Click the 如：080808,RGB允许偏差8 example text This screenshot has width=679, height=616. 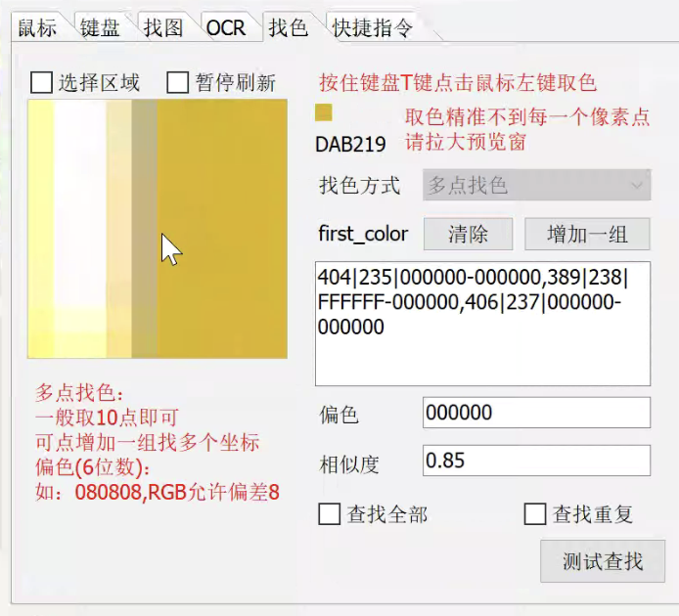(158, 492)
